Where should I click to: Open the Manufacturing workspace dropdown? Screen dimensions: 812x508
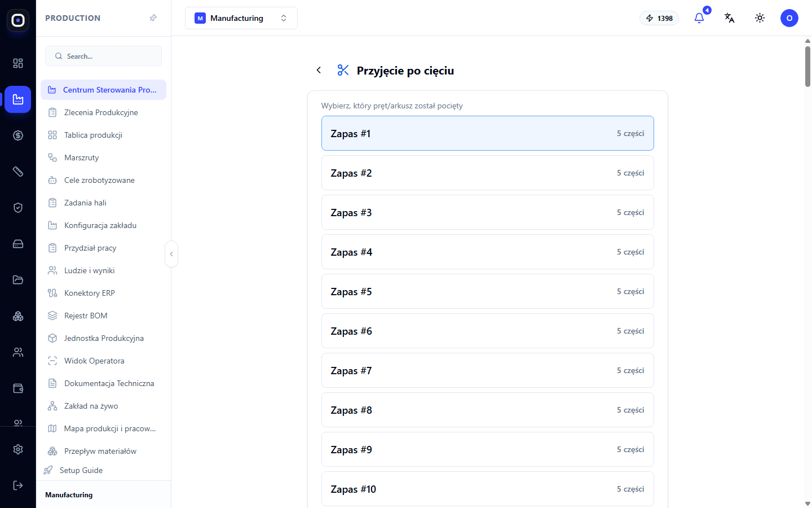click(241, 18)
